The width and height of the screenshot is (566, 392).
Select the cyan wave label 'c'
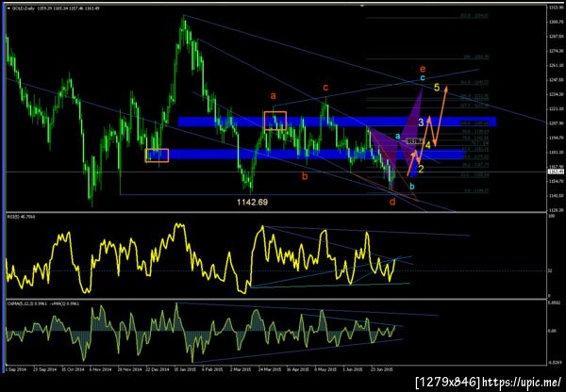pyautogui.click(x=423, y=77)
